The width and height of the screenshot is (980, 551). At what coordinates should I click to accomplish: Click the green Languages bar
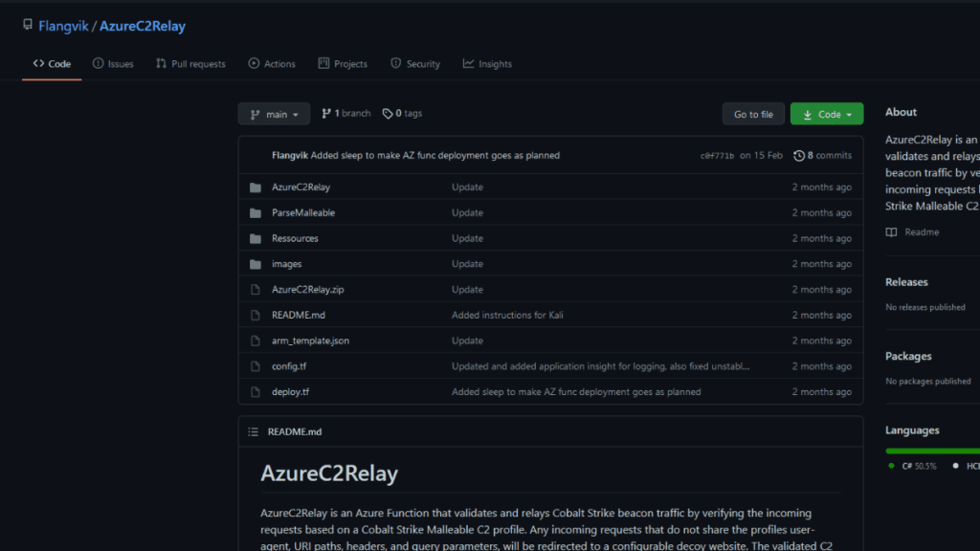[932, 452]
